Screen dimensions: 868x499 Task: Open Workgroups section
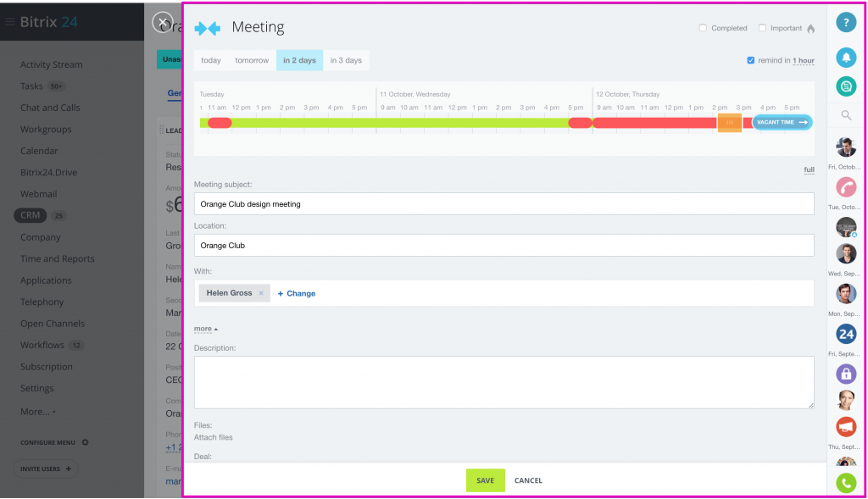point(46,130)
